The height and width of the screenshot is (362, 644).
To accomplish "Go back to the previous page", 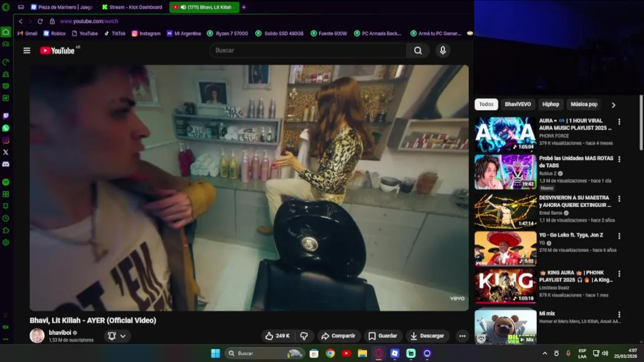I will 21,21.
